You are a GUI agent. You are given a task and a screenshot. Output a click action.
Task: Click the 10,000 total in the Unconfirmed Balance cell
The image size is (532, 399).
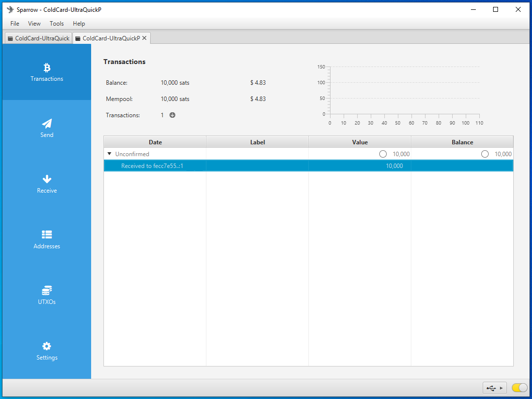click(x=503, y=154)
